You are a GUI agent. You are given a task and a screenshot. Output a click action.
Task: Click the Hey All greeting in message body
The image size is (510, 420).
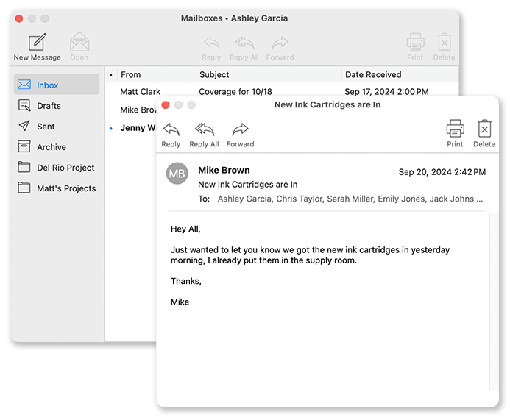tap(185, 229)
